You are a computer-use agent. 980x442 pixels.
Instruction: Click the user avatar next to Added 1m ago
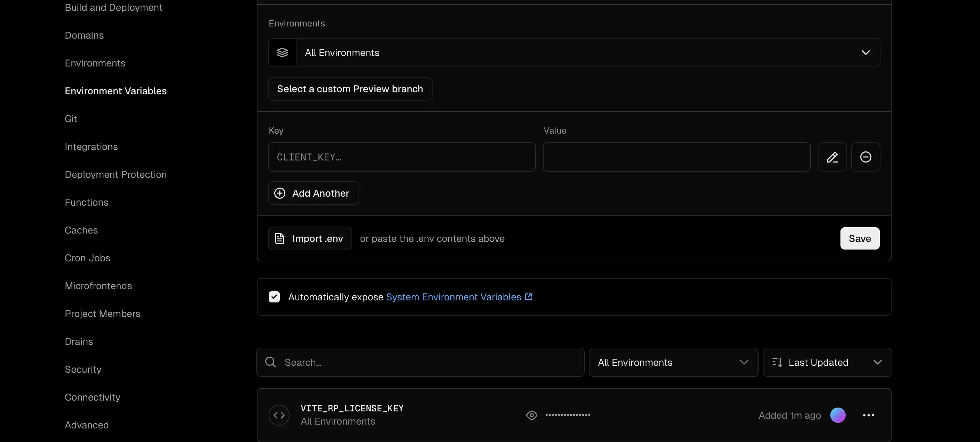click(838, 415)
